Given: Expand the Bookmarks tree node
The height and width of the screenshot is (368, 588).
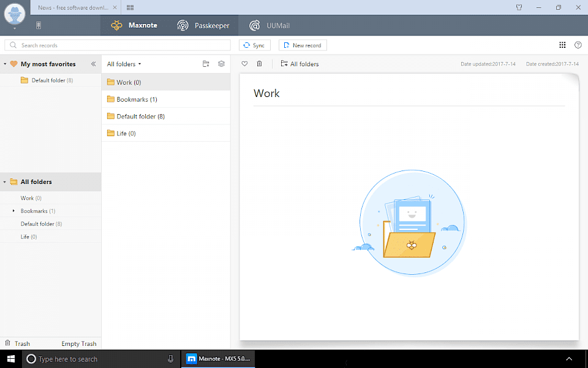Looking at the screenshot, I should coord(13,210).
